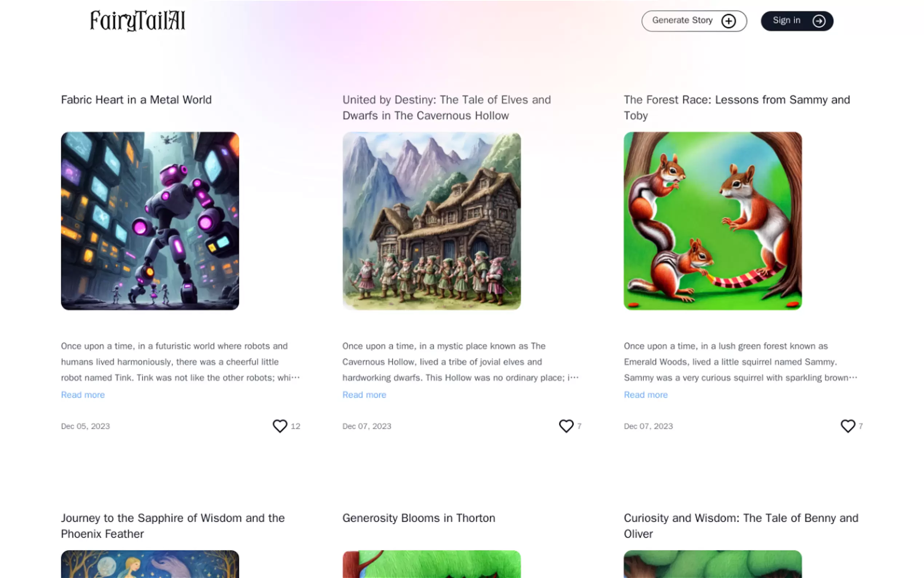Open Generosity Blooms in Thorton title
The image size is (924, 578).
pos(419,518)
